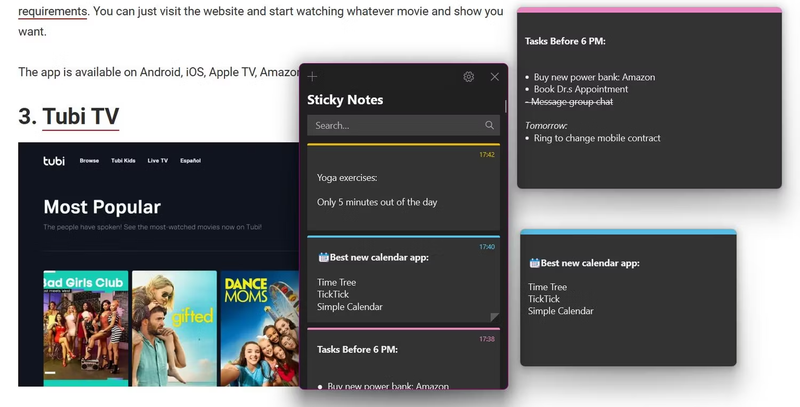This screenshot has width=800, height=407.
Task: Click 'Buy new power bank: Amazon' in pink note
Action: pyautogui.click(x=594, y=77)
